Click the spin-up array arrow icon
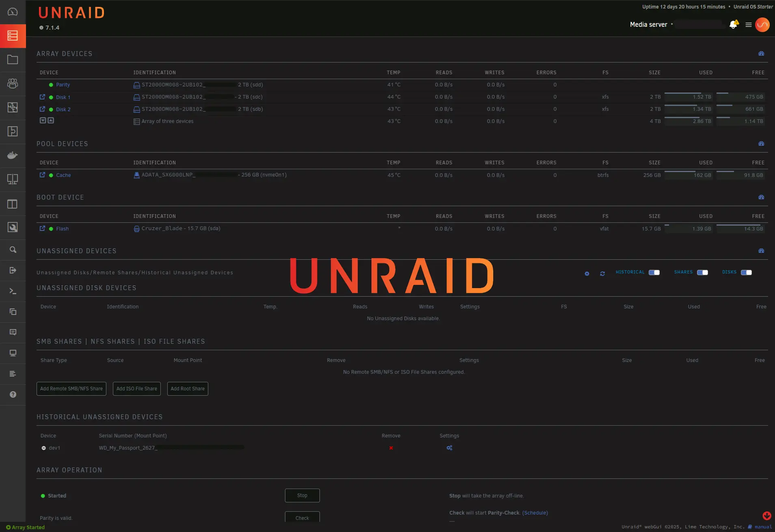Screen dimensions: 775x532 tap(51, 121)
